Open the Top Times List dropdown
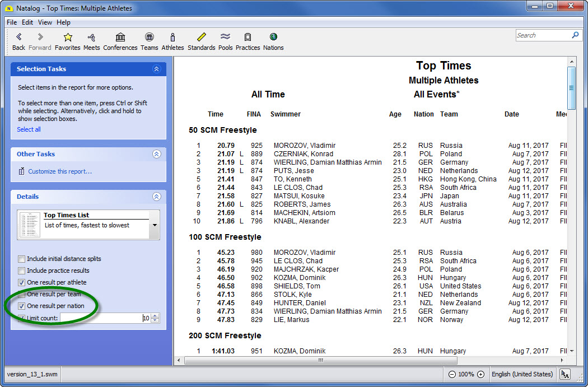The height and width of the screenshot is (387, 588). [x=155, y=225]
